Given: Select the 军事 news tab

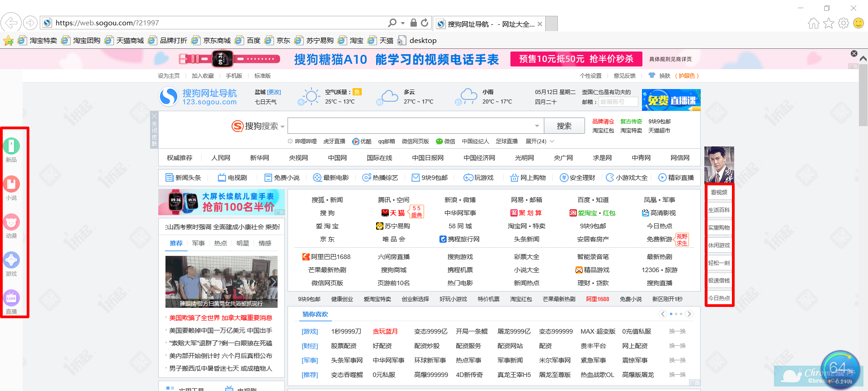Looking at the screenshot, I should click(x=198, y=243).
